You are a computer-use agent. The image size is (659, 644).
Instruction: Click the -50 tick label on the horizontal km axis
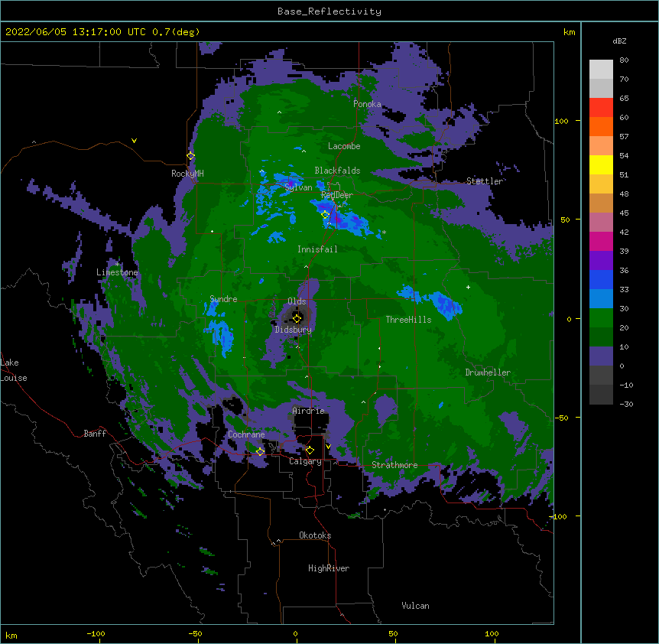tap(195, 634)
